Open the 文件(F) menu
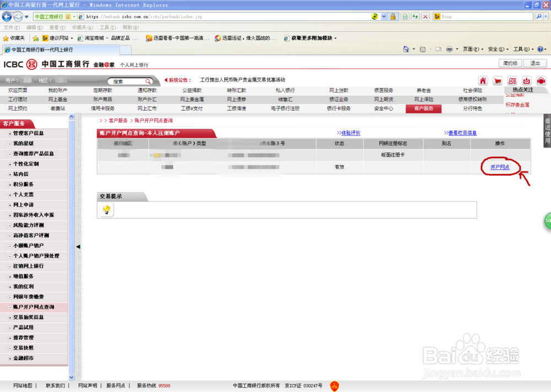The image size is (551, 392). [x=12, y=28]
